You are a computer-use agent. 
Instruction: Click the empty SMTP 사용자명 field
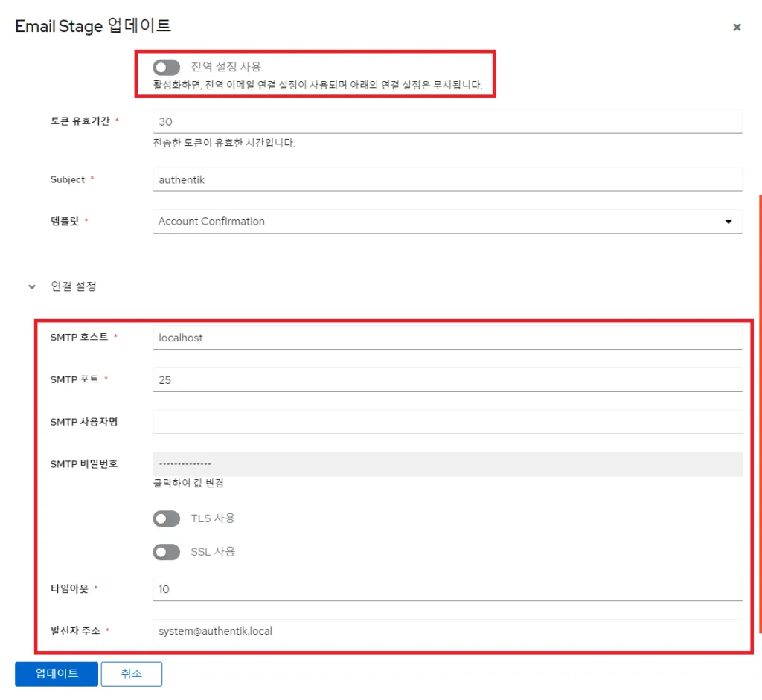click(446, 422)
